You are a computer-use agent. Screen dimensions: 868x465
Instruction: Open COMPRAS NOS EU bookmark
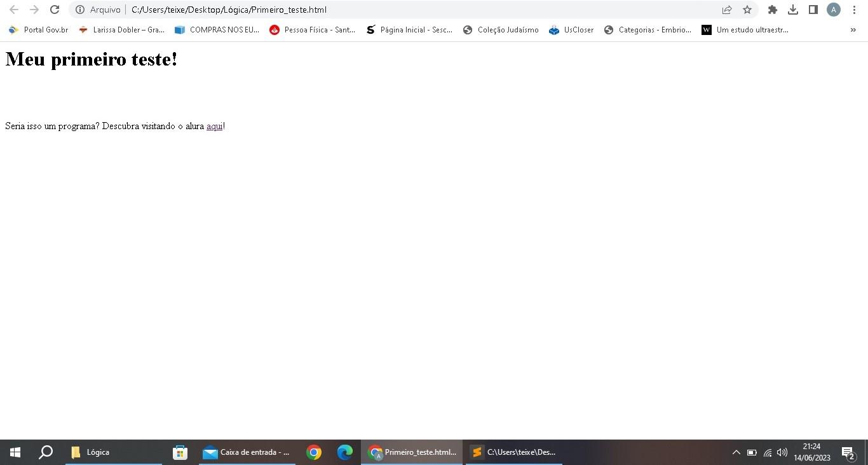point(217,30)
